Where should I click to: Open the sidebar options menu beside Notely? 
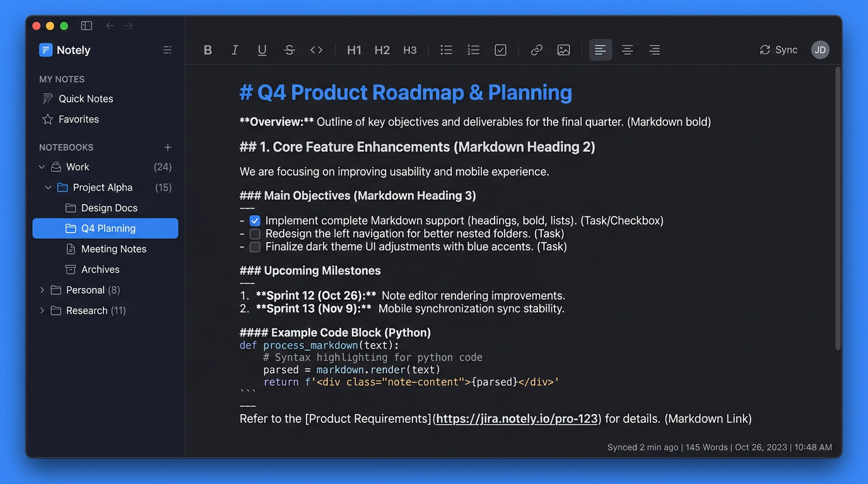tap(167, 50)
